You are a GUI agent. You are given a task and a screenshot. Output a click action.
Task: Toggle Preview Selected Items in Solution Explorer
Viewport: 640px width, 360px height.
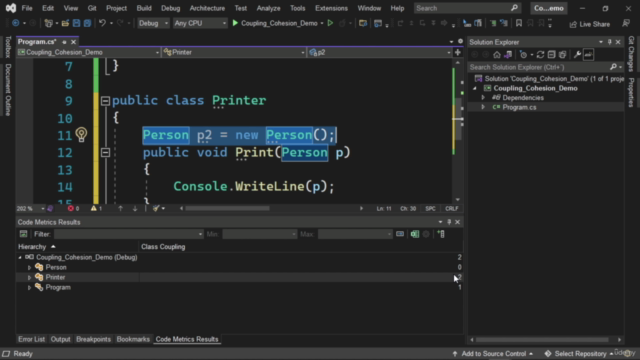click(588, 55)
